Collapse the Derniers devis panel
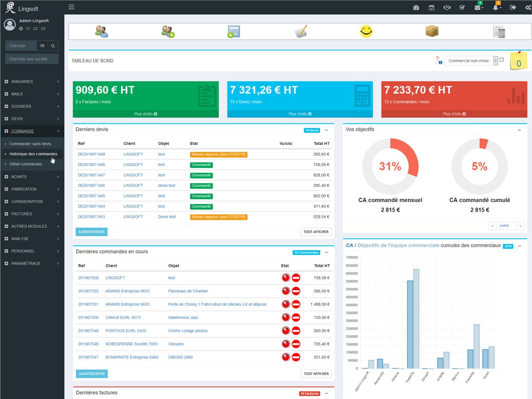This screenshot has width=532, height=399. [327, 129]
